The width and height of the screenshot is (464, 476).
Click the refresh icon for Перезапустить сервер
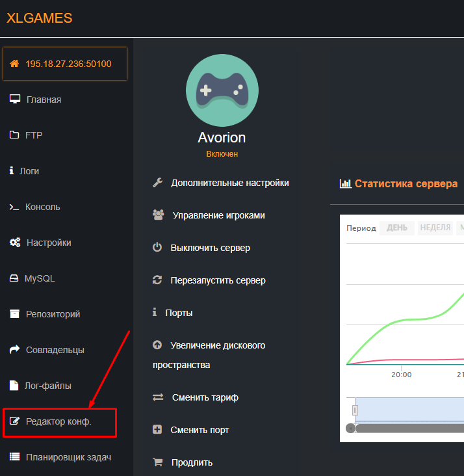(157, 280)
